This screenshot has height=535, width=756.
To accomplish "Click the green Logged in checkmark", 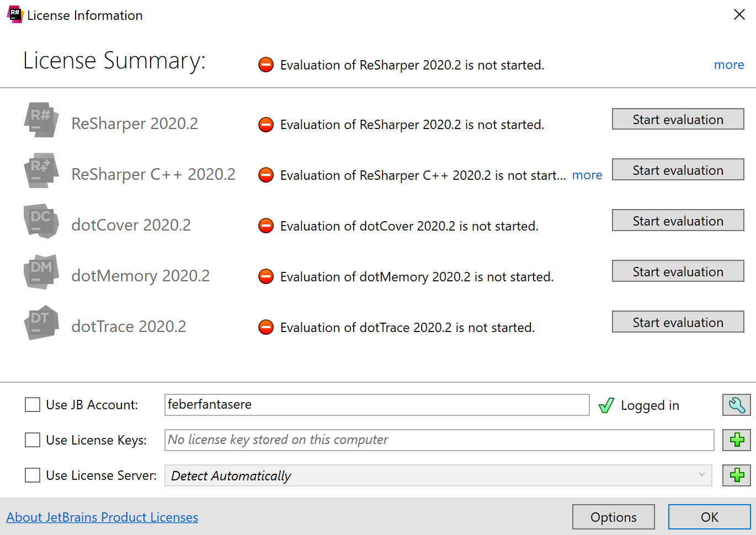I will tap(606, 405).
